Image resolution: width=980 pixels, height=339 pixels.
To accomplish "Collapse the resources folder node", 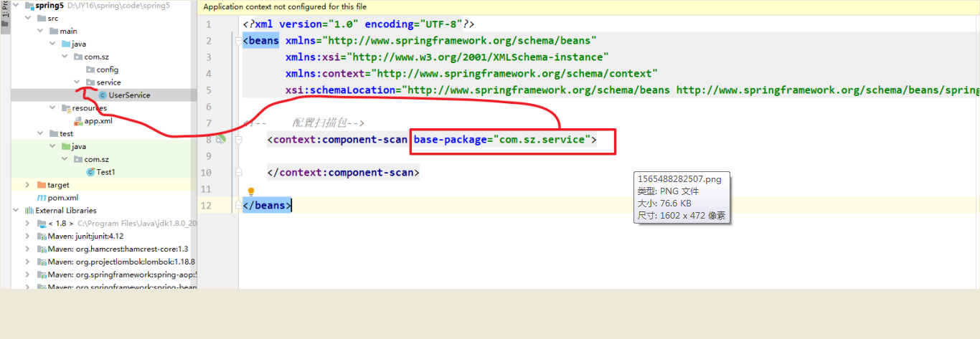I will tap(52, 108).
